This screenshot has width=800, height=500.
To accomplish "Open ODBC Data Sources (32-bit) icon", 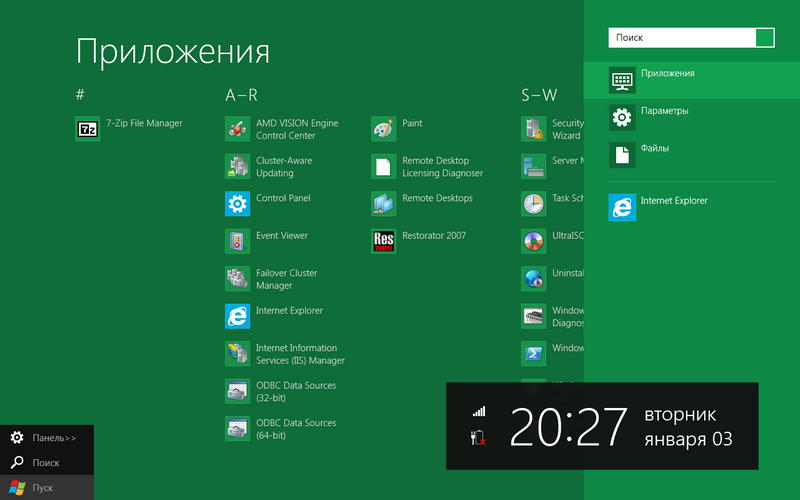I will click(237, 391).
